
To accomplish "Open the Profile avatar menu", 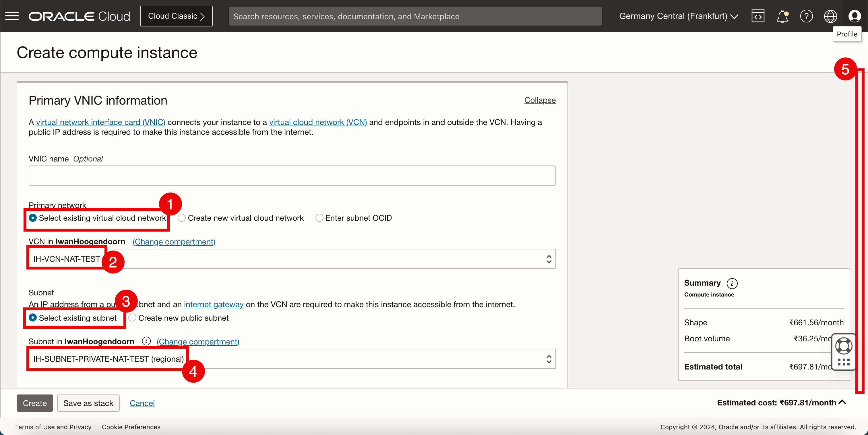I will coord(854,16).
